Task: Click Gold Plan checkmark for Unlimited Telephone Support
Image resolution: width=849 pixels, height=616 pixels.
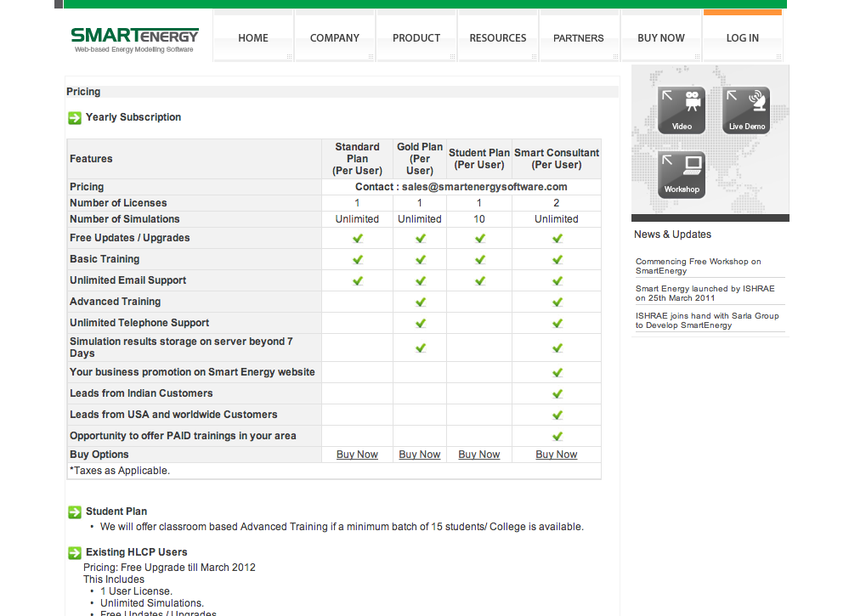Action: [420, 323]
